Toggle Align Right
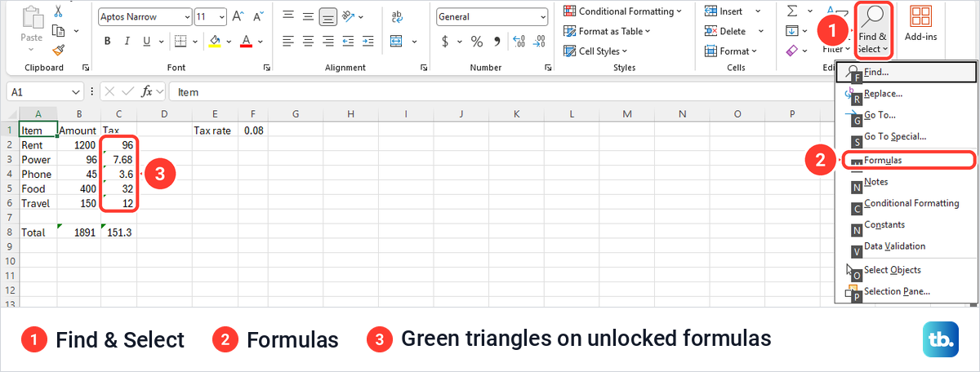The image size is (980, 372). pyautogui.click(x=327, y=42)
